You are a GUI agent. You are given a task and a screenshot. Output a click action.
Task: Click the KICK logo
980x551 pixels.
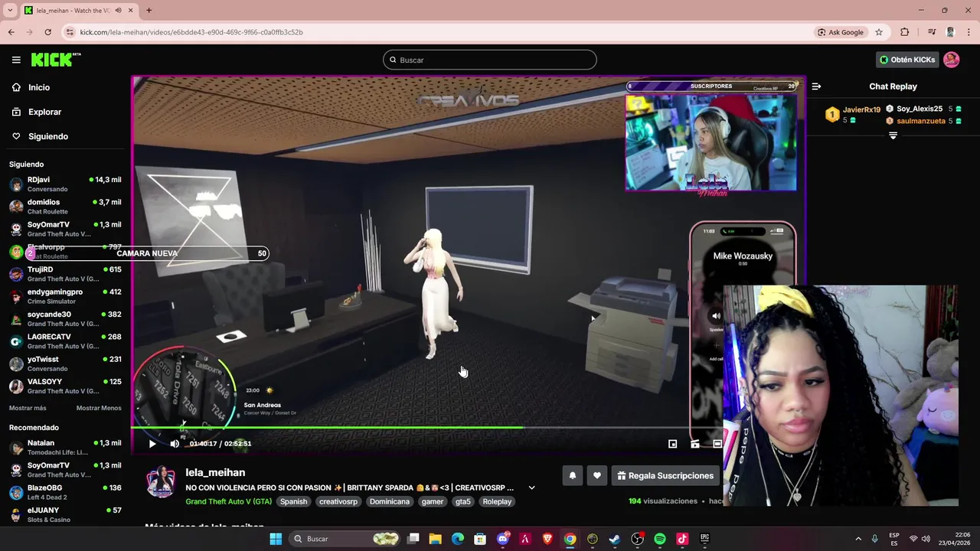[x=56, y=60]
